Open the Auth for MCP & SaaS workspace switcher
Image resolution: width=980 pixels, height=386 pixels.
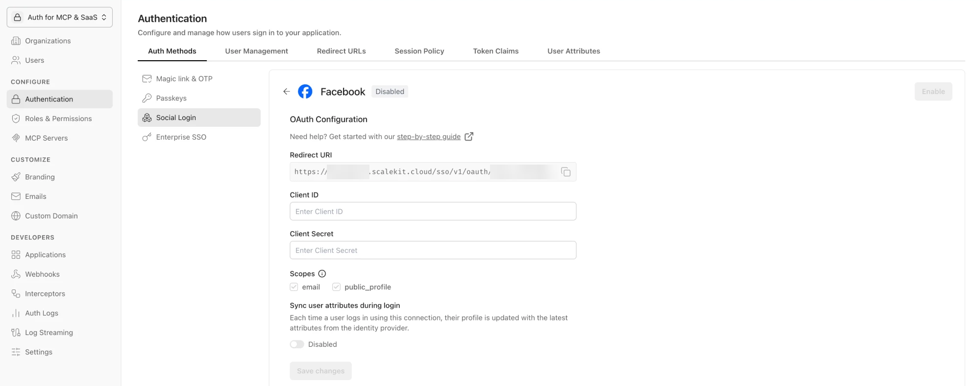point(60,17)
